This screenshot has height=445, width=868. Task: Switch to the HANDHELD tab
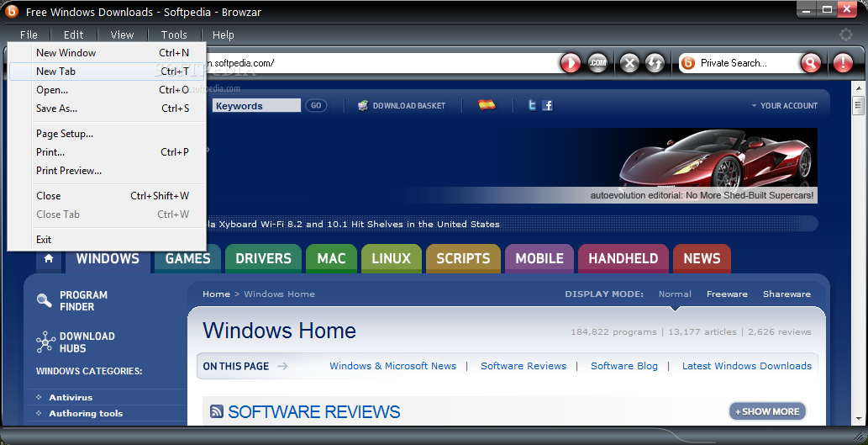coord(623,258)
